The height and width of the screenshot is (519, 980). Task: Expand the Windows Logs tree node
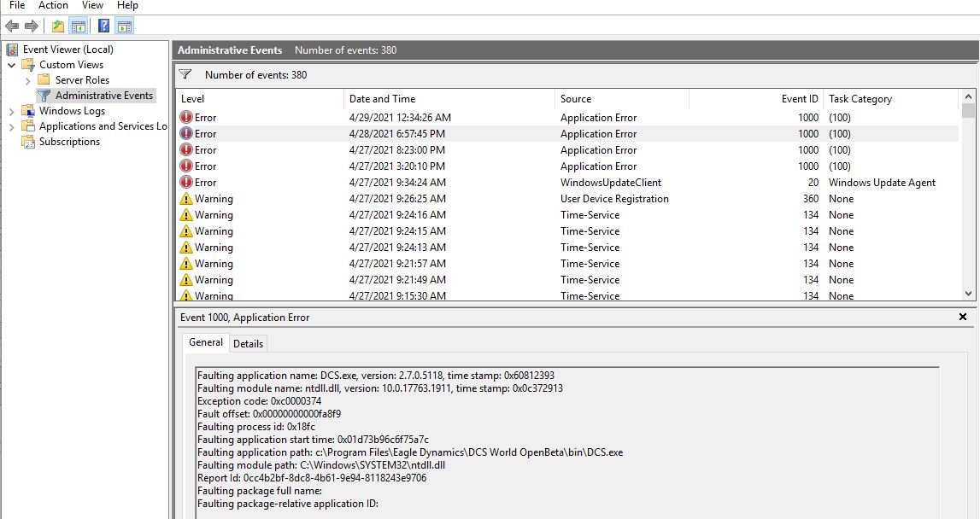tap(11, 111)
